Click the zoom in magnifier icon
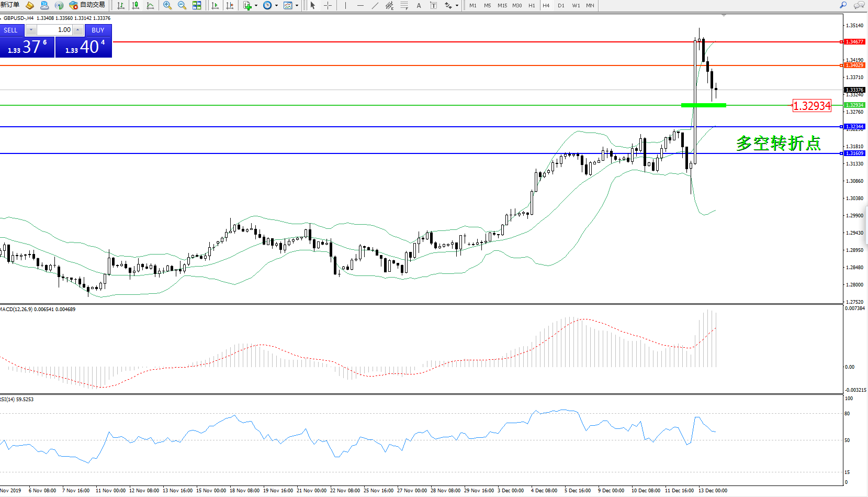The width and height of the screenshot is (868, 497). [167, 5]
